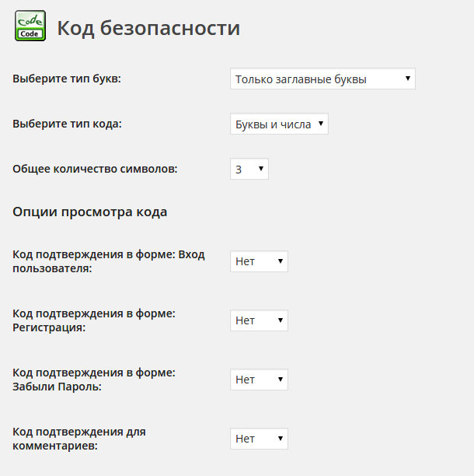The image size is (474, 476).
Task: Click the arrow on the letter type dropdown
Action: (x=407, y=79)
